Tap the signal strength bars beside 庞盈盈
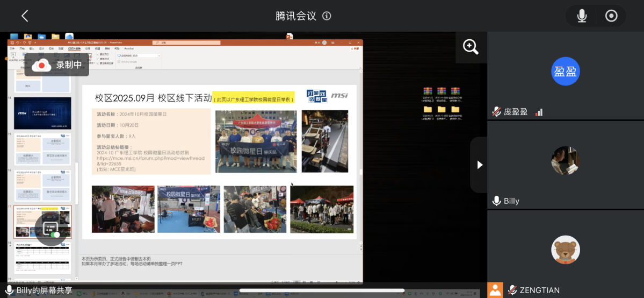Viewport: 644px width, 298px height. (539, 112)
